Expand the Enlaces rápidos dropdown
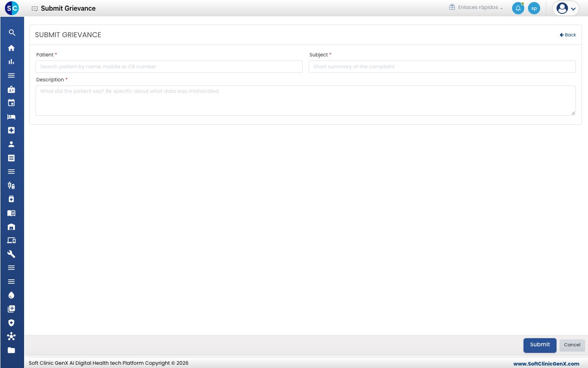 [x=476, y=7]
